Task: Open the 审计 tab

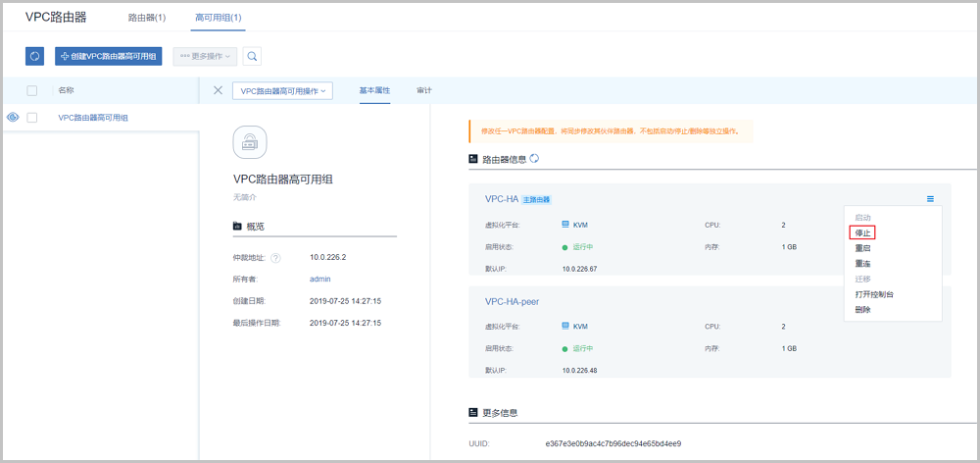Action: coord(423,90)
